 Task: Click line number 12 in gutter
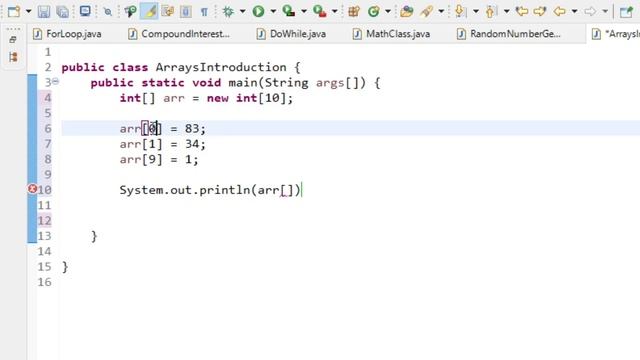44,221
